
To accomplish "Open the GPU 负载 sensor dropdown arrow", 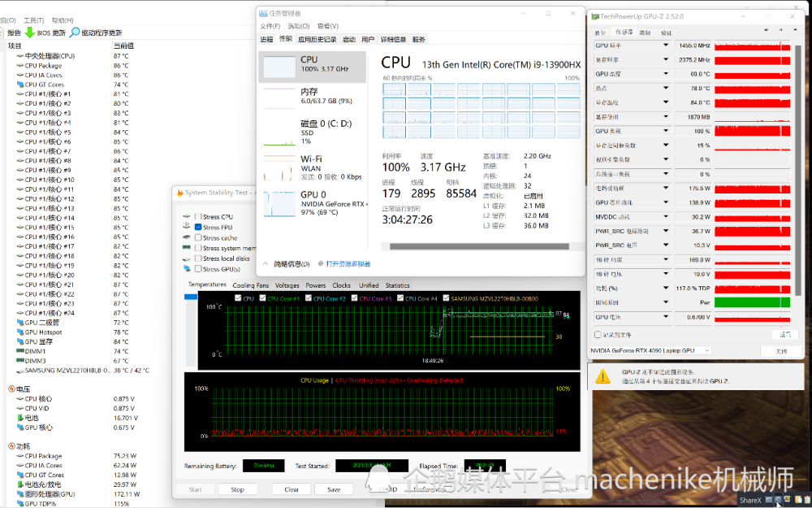I will pos(666,131).
